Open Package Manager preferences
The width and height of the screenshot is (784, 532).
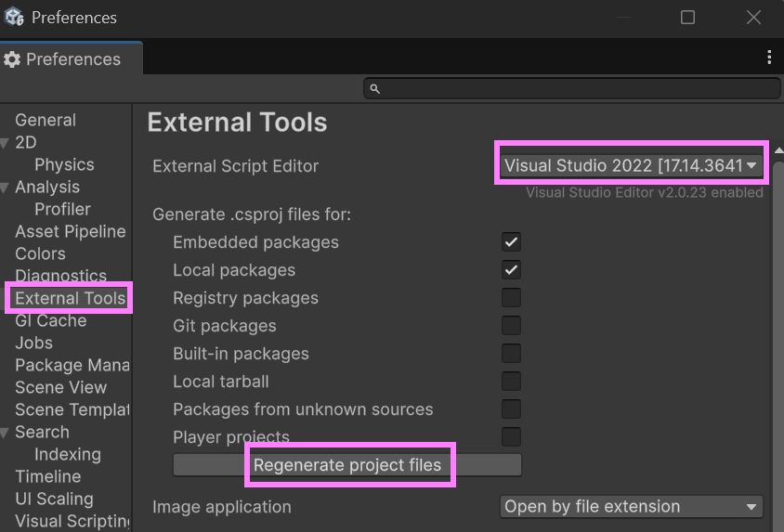[x=72, y=365]
